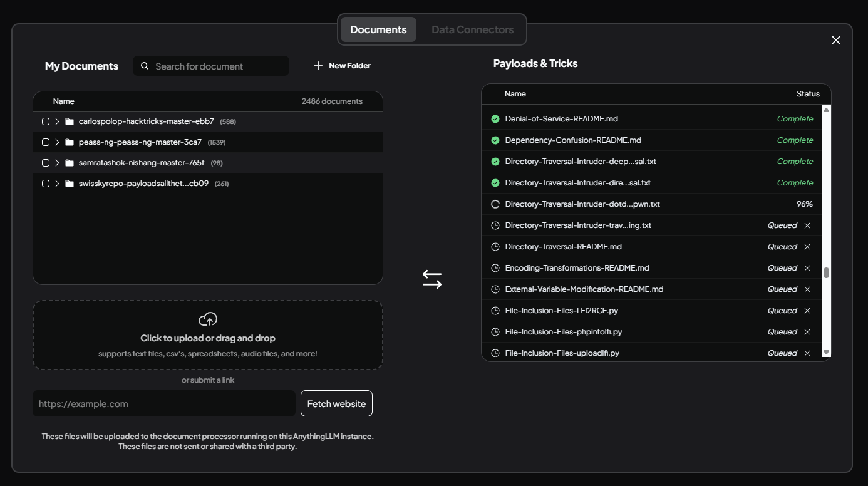Click the scrollbar down arrow

(x=826, y=353)
